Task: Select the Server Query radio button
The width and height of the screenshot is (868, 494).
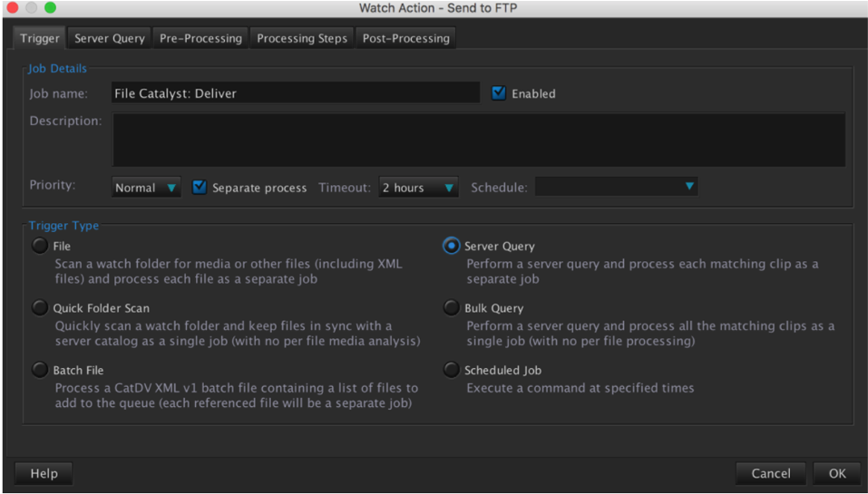Action: point(451,246)
